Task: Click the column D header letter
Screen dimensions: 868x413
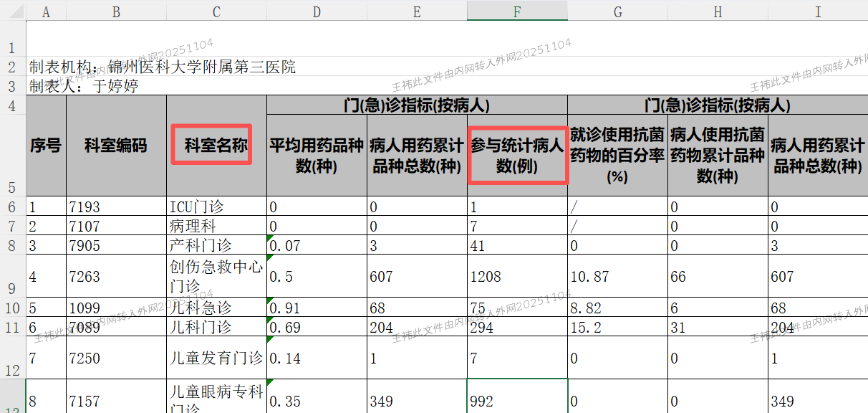Action: [317, 11]
